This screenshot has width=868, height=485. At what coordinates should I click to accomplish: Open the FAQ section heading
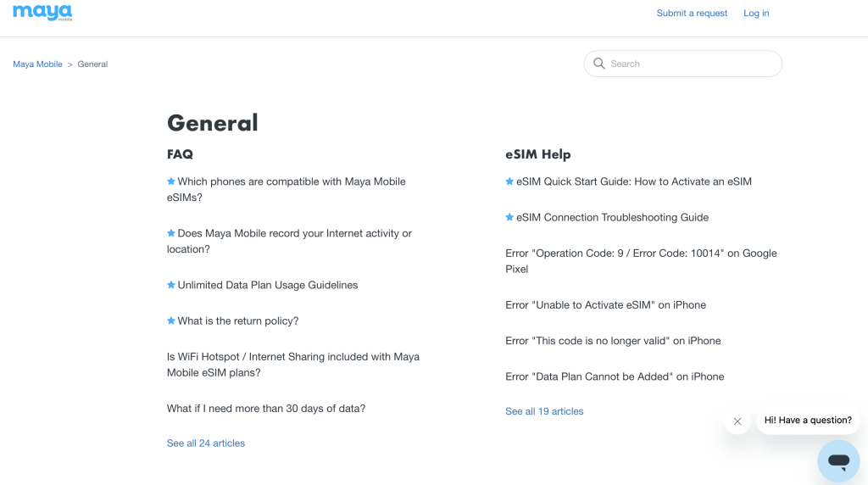point(180,154)
